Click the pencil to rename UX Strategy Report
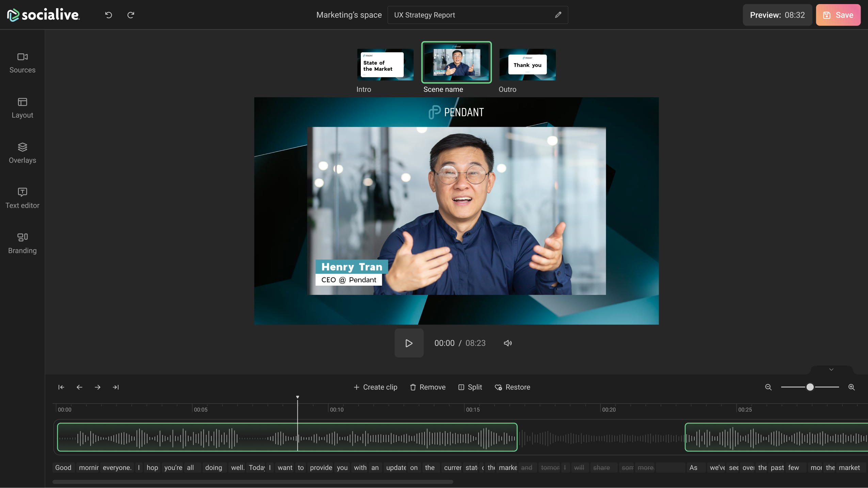This screenshot has height=488, width=868. (x=557, y=15)
